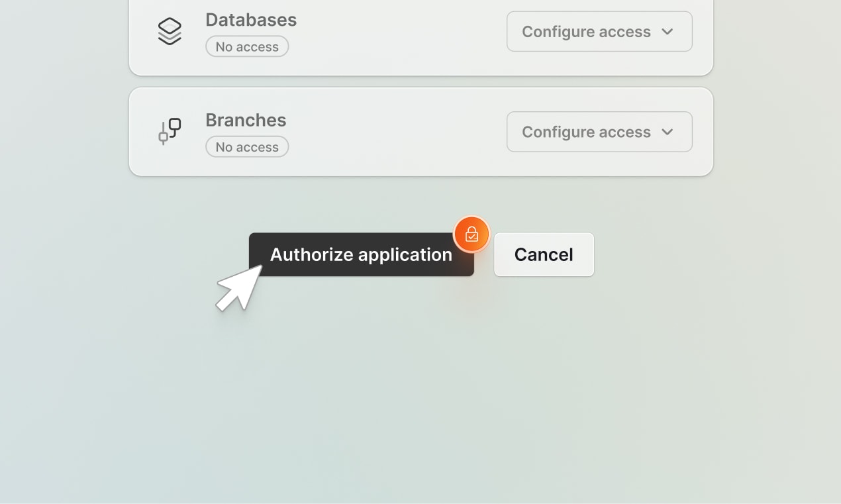Click the No access pill under Branches

click(x=247, y=146)
